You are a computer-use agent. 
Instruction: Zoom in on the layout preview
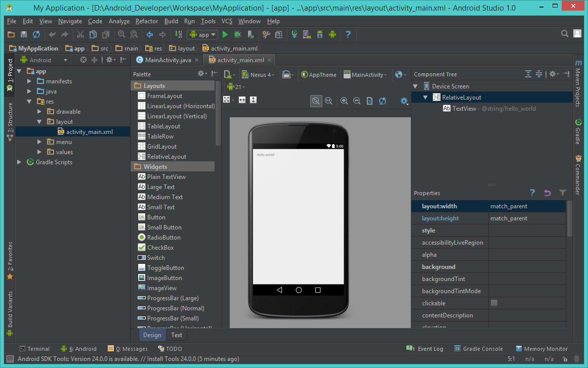(344, 101)
